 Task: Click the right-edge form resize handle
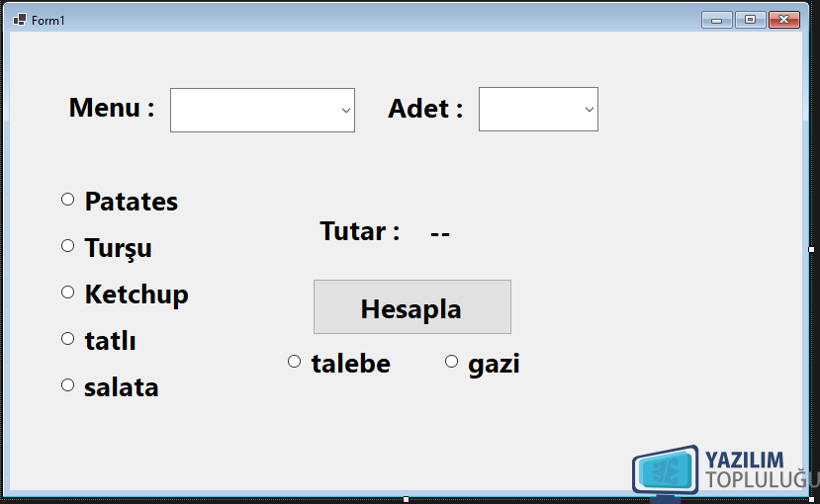tap(811, 250)
